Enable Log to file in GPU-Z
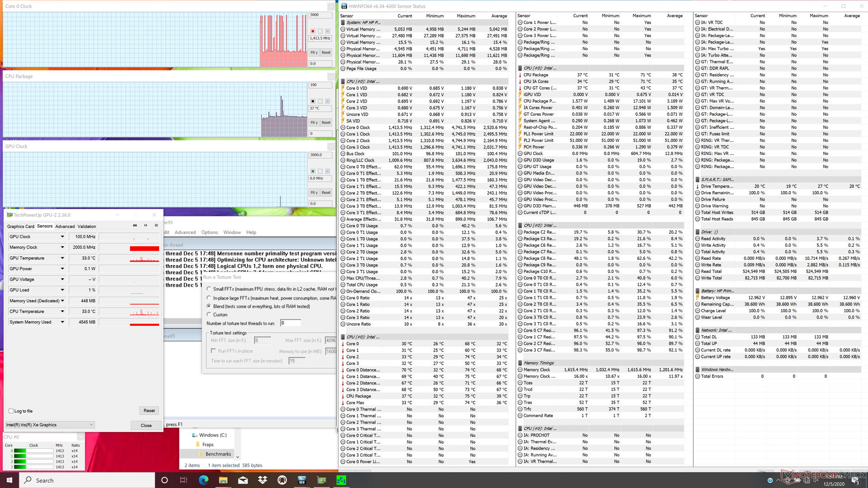 11,411
